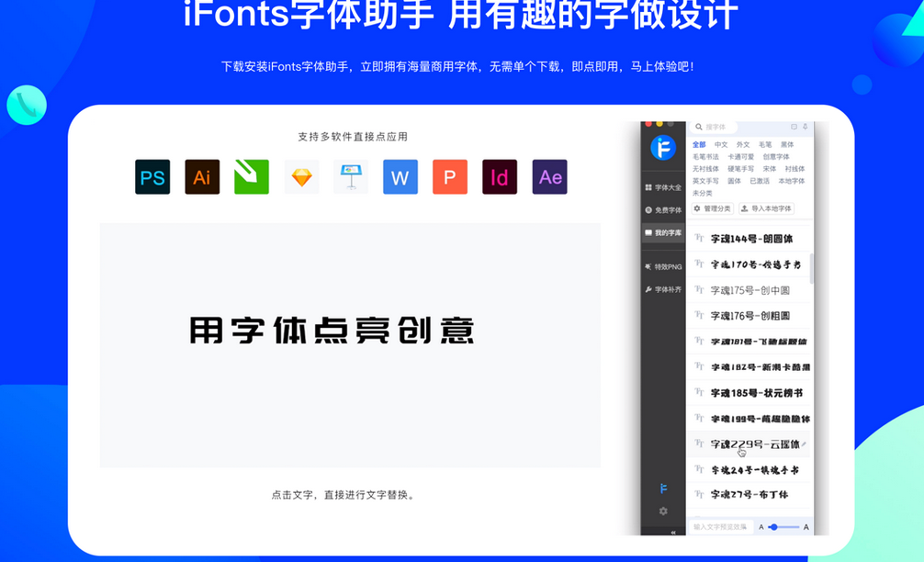
Task: Click the Tt icon beside 字魂185号
Action: [x=699, y=392]
